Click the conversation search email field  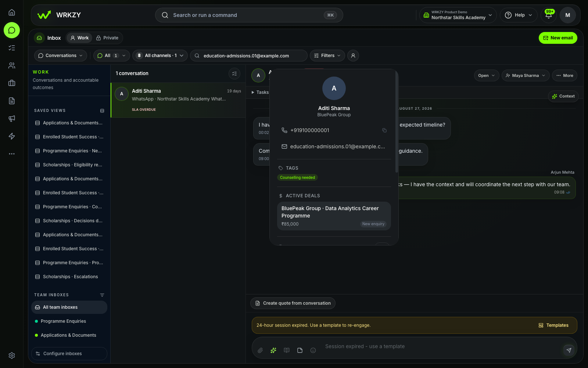click(x=249, y=56)
